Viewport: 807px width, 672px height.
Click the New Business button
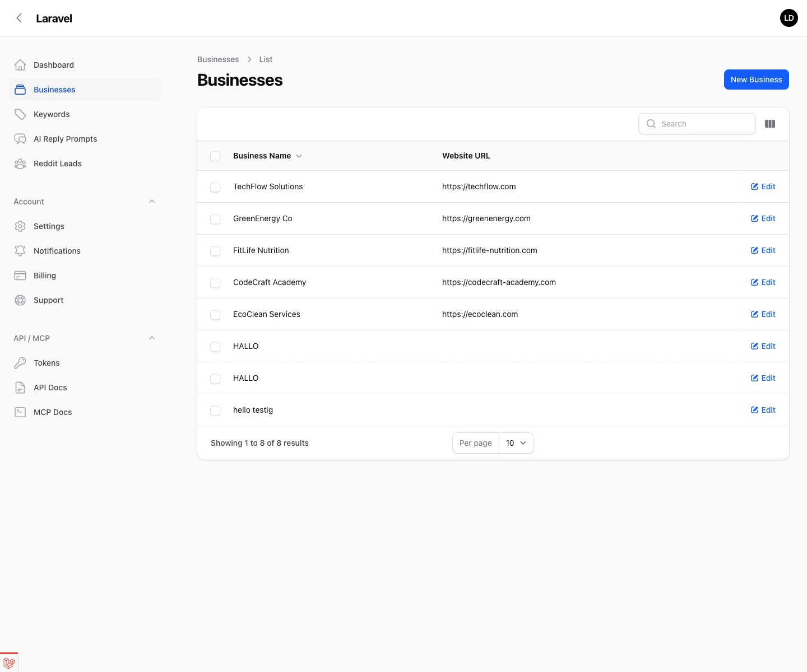[x=756, y=80]
